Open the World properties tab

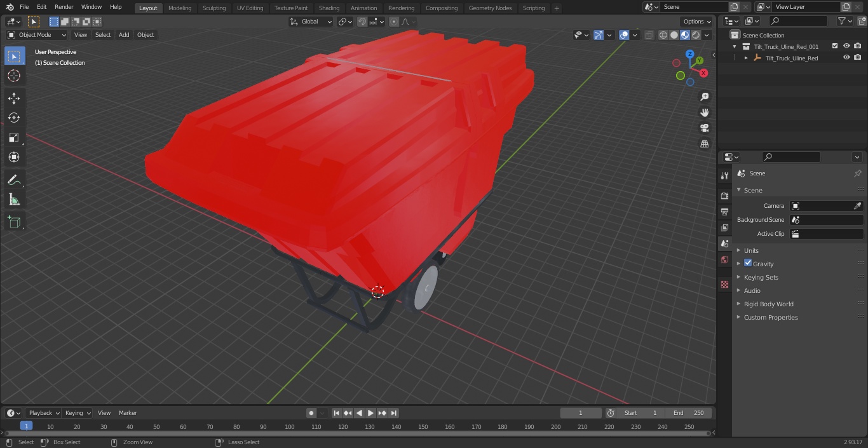click(724, 259)
